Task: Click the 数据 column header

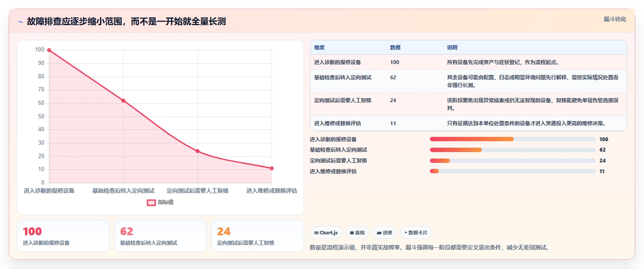Action: tap(395, 48)
